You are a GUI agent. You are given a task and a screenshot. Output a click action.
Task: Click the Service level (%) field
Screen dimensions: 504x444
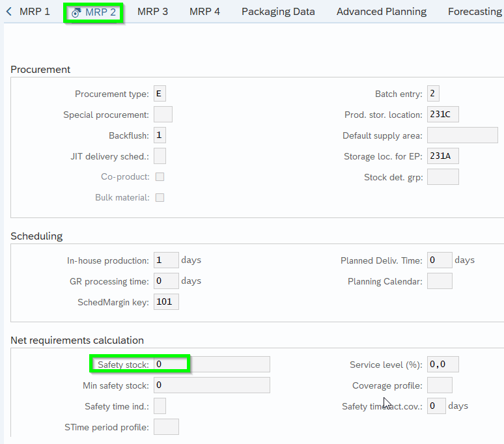(443, 365)
